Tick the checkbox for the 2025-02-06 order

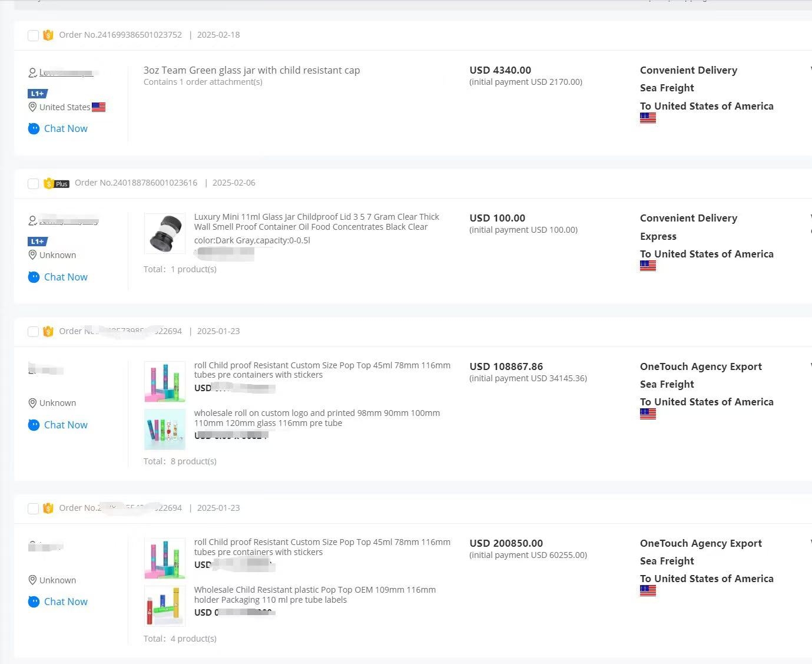(34, 184)
